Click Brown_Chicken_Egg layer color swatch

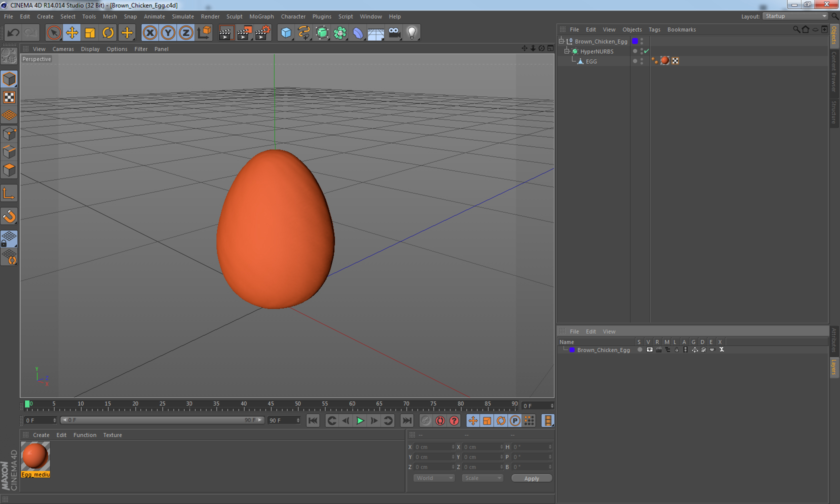coord(572,350)
